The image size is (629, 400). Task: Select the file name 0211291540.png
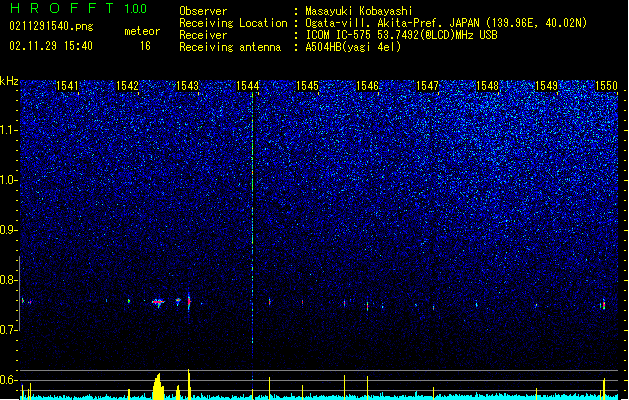[51, 27]
